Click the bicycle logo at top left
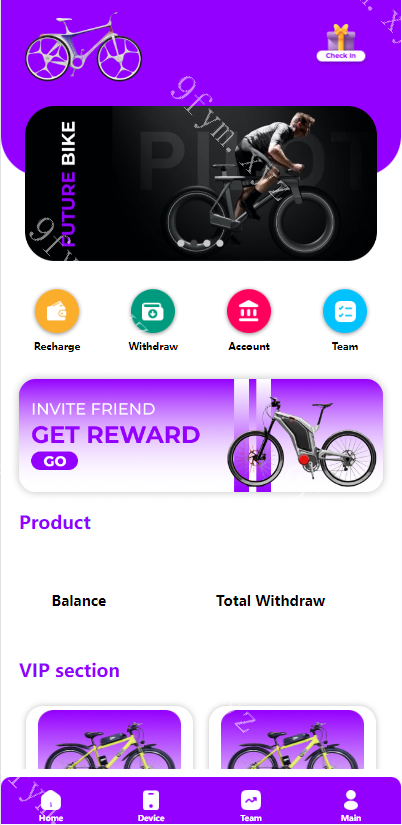The width and height of the screenshot is (402, 825). click(x=84, y=47)
